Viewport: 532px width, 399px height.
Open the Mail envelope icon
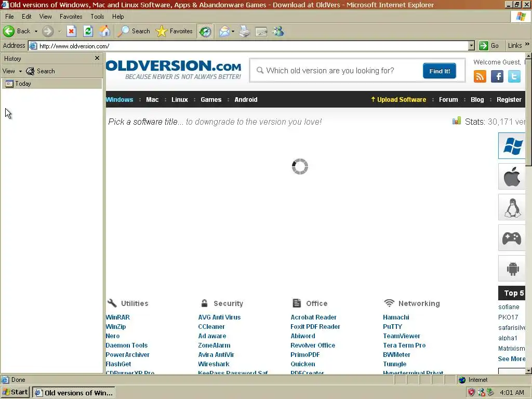(x=224, y=32)
